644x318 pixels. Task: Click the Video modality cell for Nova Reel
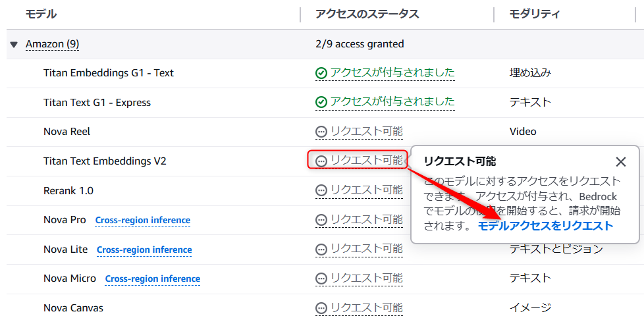[x=523, y=132]
